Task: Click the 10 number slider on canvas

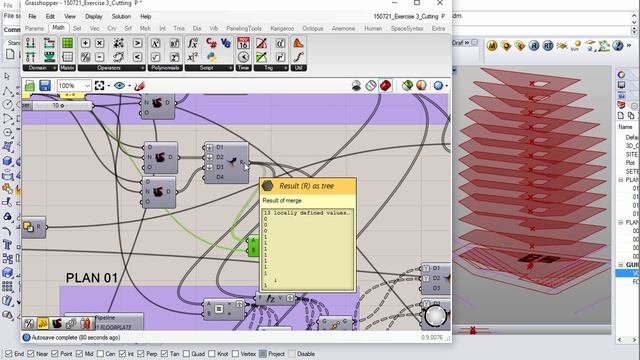Action: pyautogui.click(x=57, y=106)
